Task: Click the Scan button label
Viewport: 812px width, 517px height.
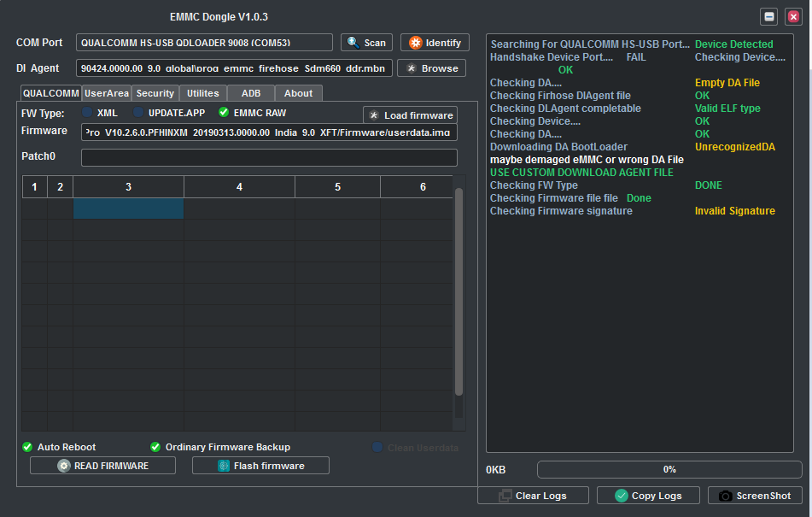Action: click(x=375, y=43)
